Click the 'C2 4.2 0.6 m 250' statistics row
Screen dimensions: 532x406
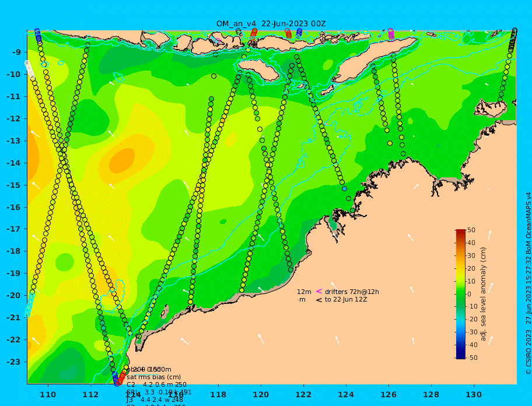pyautogui.click(x=156, y=384)
